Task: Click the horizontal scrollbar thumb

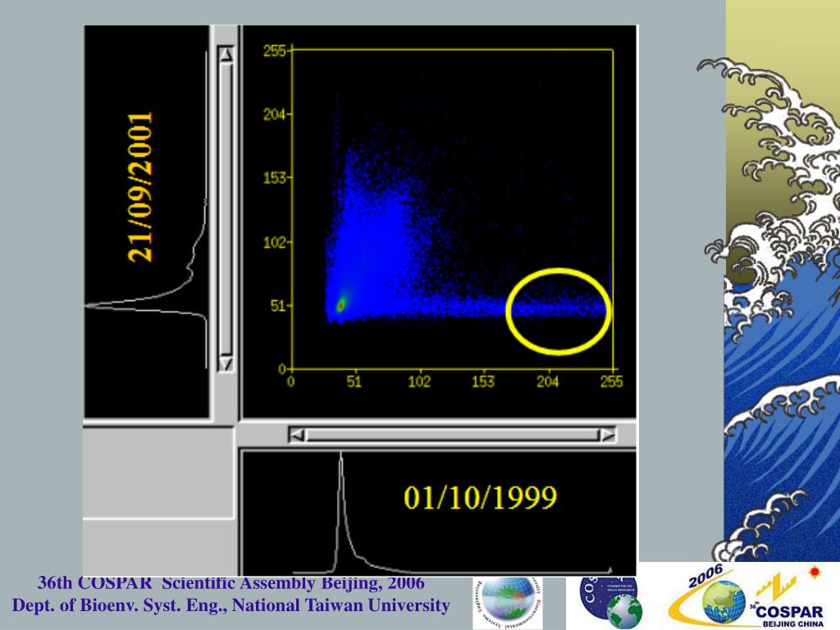Action: (x=452, y=435)
